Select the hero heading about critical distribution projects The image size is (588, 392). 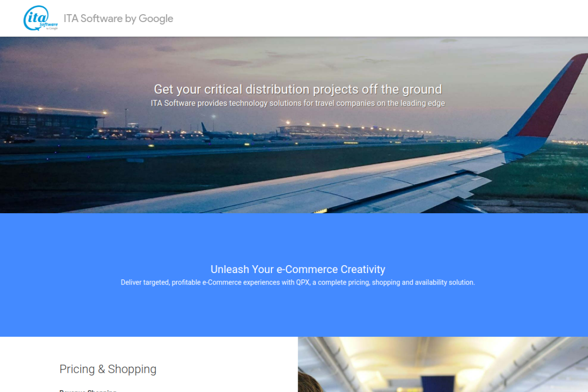(x=298, y=89)
